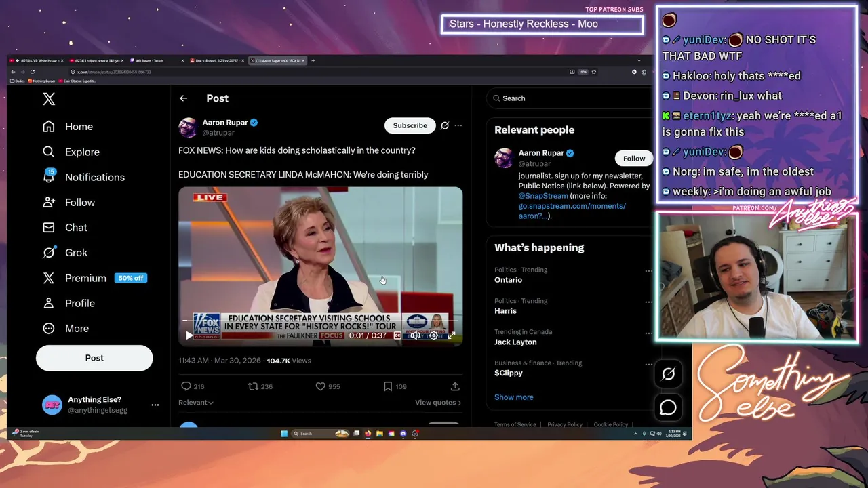Image resolution: width=868 pixels, height=488 pixels.
Task: Open File Explorer from the taskbar
Action: pyautogui.click(x=380, y=434)
